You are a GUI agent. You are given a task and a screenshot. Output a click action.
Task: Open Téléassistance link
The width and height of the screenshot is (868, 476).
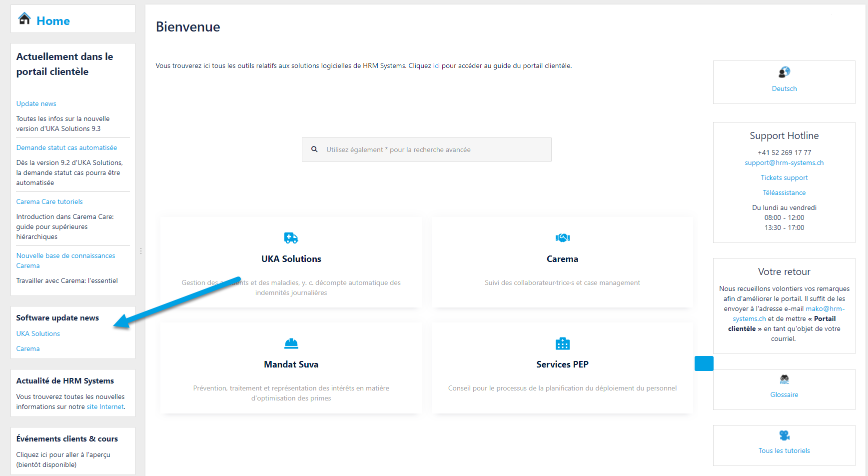pyautogui.click(x=784, y=192)
